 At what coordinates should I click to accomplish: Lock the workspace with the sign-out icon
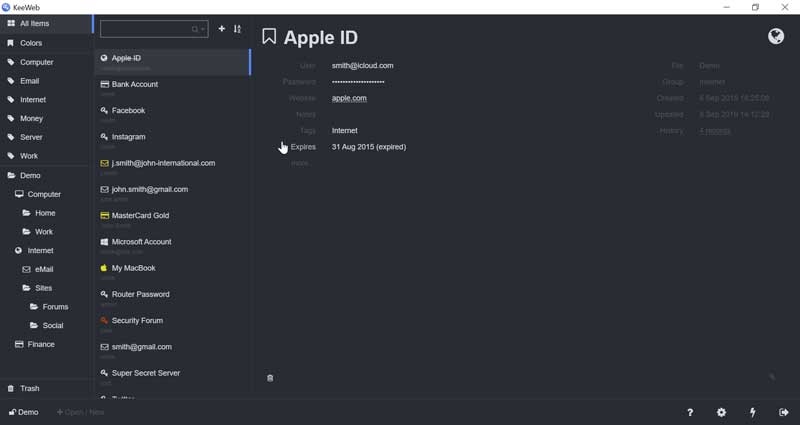click(783, 412)
